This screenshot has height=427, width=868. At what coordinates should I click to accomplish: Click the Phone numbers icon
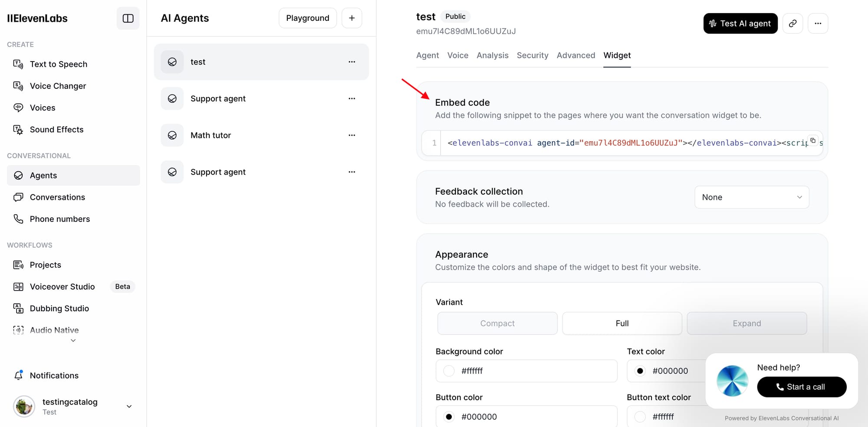coord(18,219)
